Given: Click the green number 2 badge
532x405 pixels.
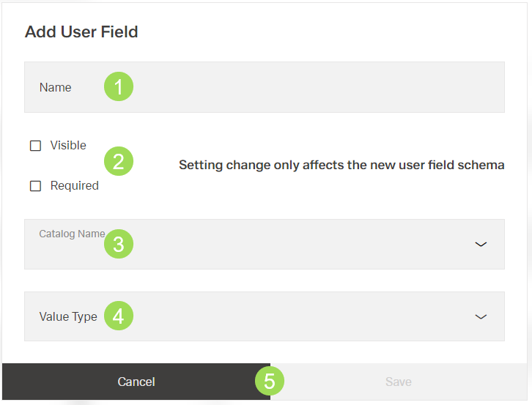Looking at the screenshot, I should [118, 160].
